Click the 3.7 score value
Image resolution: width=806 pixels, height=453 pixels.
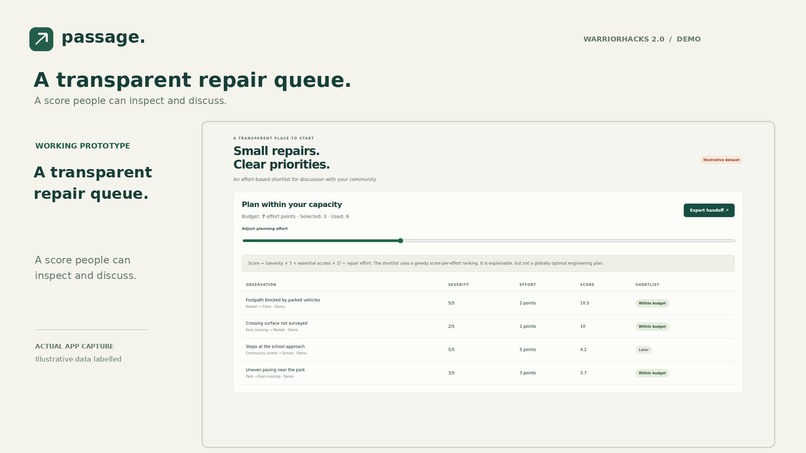coord(583,373)
